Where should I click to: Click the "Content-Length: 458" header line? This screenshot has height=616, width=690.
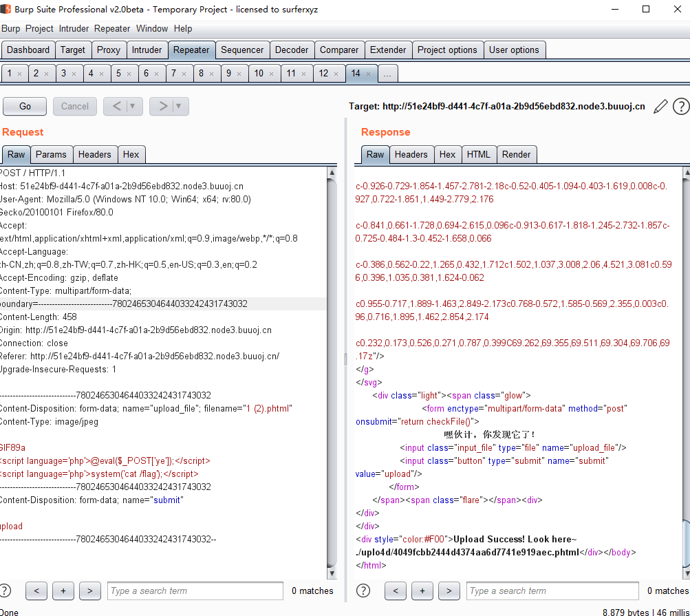pyautogui.click(x=39, y=317)
